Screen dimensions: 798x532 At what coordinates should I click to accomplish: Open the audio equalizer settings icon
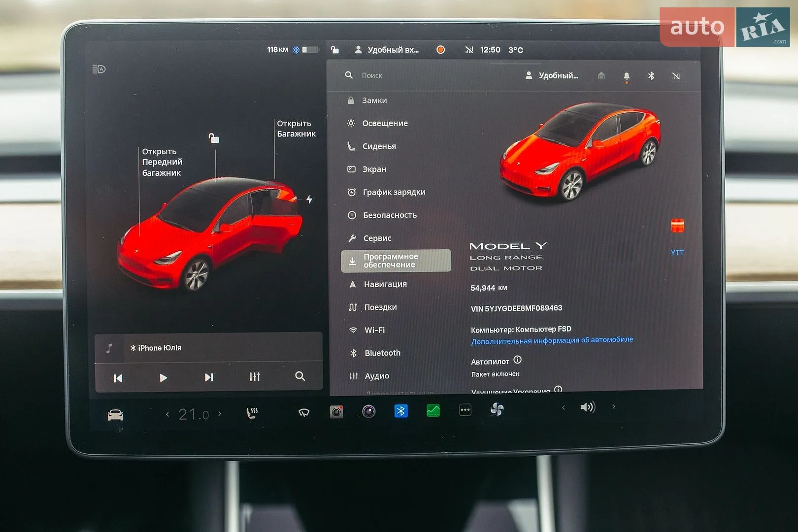[x=255, y=377]
